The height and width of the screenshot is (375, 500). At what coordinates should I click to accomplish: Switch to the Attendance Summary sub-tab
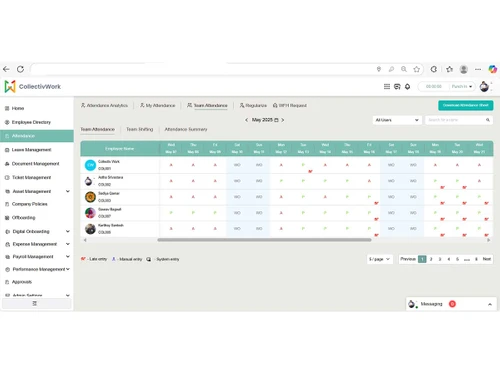(186, 129)
